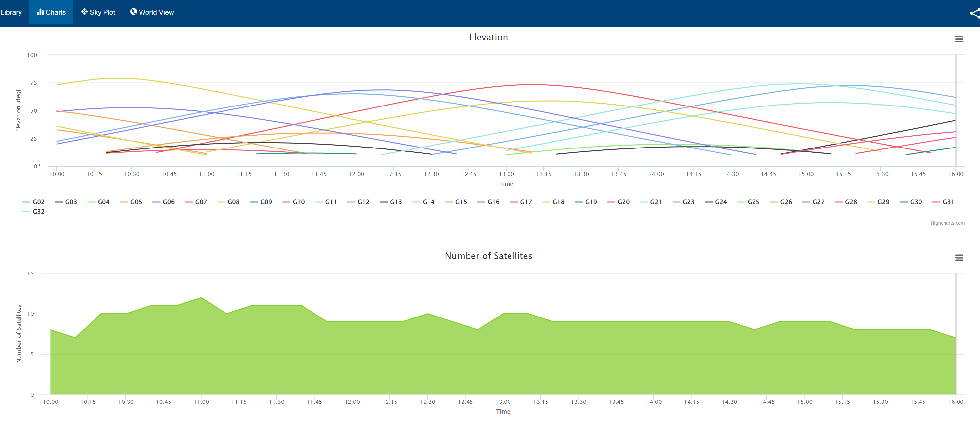Toggle G31 legend item
This screenshot has width=980, height=423.
948,202
